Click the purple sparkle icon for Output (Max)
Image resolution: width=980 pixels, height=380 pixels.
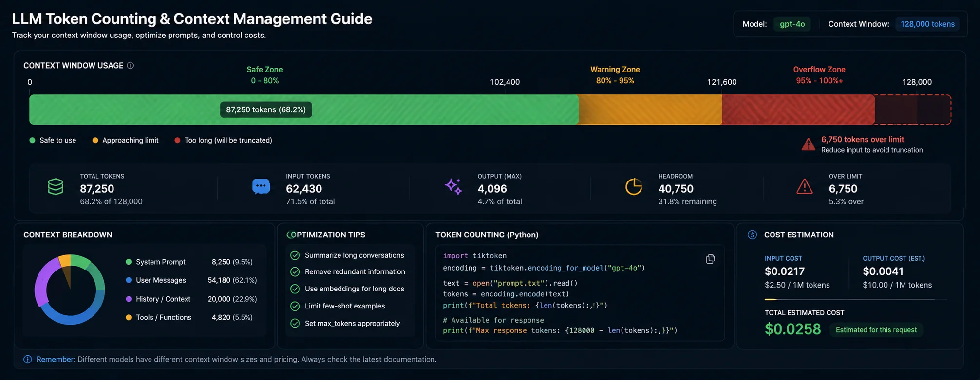453,186
